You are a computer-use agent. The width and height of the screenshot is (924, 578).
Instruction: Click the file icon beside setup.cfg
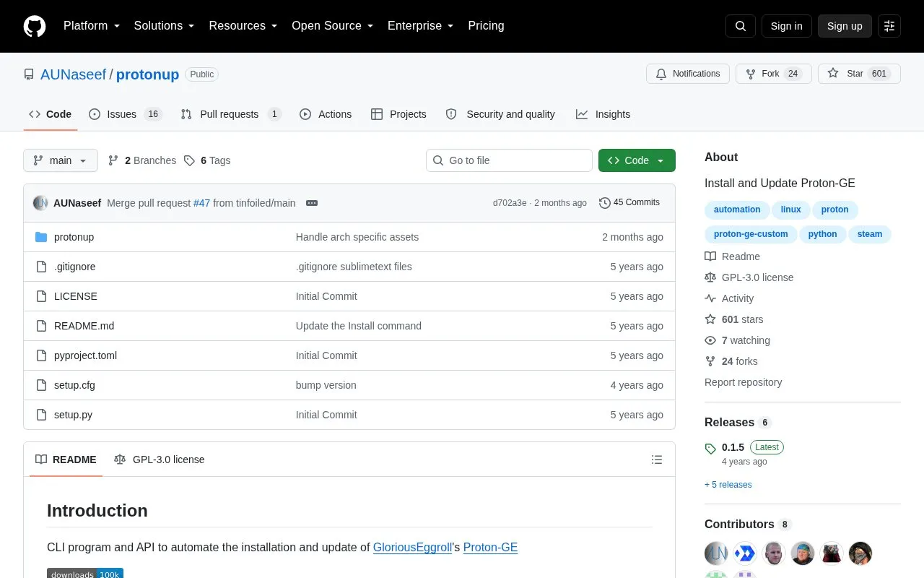tap(41, 385)
